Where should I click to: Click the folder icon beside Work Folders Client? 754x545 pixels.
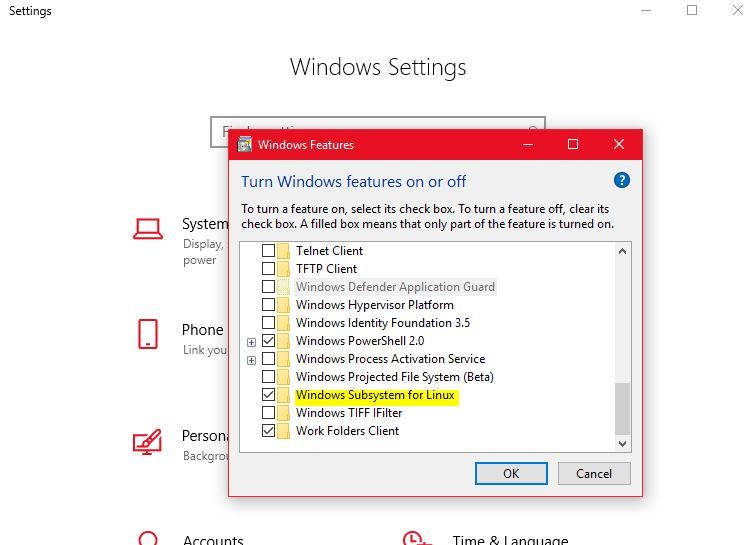point(284,431)
